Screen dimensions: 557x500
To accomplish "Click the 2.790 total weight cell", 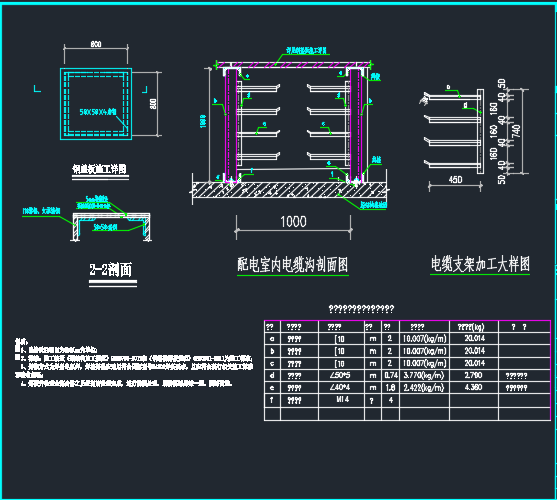I will pyautogui.click(x=474, y=375).
